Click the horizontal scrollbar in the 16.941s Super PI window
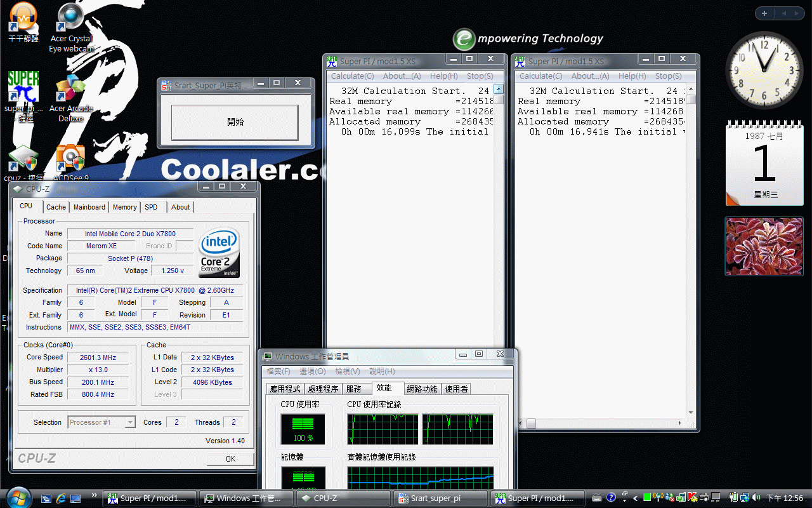This screenshot has width=812, height=508. point(601,423)
